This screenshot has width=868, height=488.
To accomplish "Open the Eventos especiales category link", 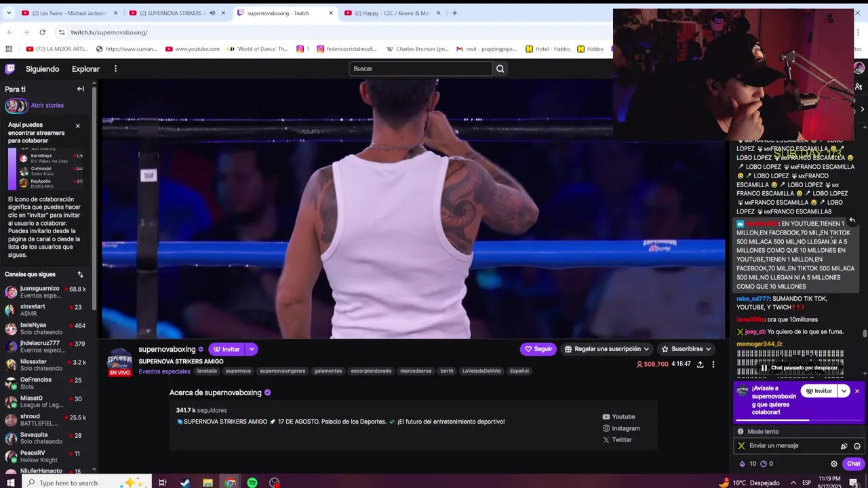I will 164,371.
